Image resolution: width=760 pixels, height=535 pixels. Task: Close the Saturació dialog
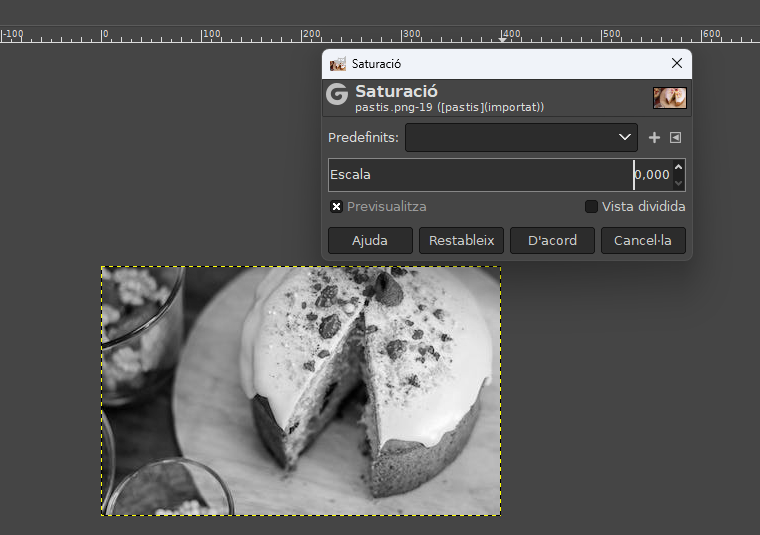(677, 63)
